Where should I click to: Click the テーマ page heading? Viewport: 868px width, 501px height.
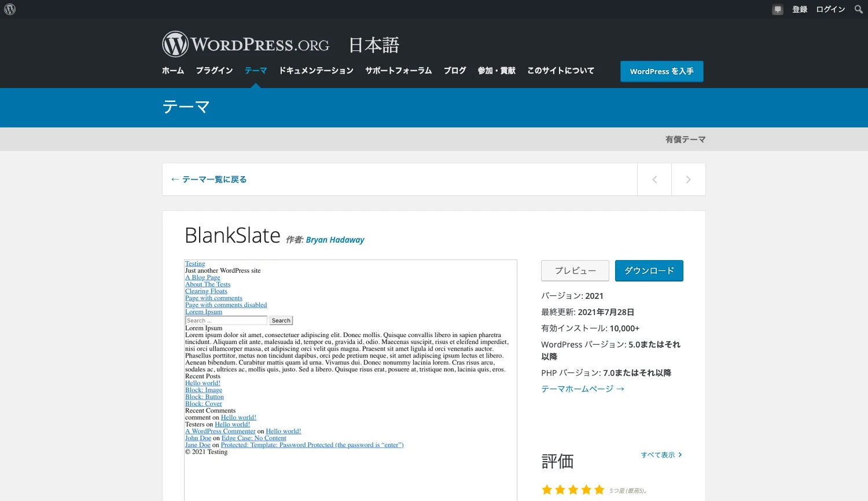[x=186, y=107]
